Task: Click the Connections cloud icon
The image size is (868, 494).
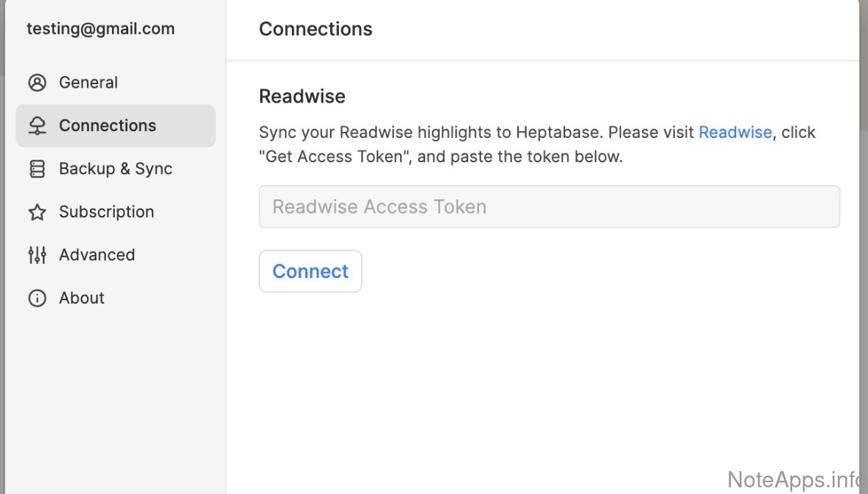Action: pyautogui.click(x=37, y=126)
